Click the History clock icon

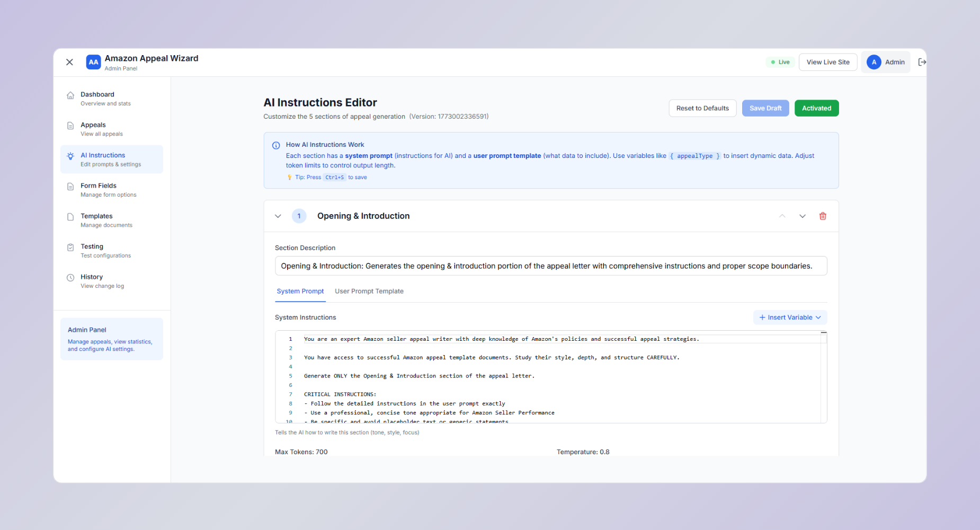70,278
